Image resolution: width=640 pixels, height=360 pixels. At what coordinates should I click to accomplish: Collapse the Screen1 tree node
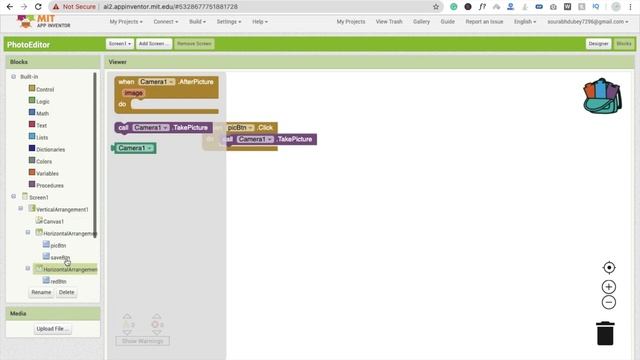coord(13,196)
